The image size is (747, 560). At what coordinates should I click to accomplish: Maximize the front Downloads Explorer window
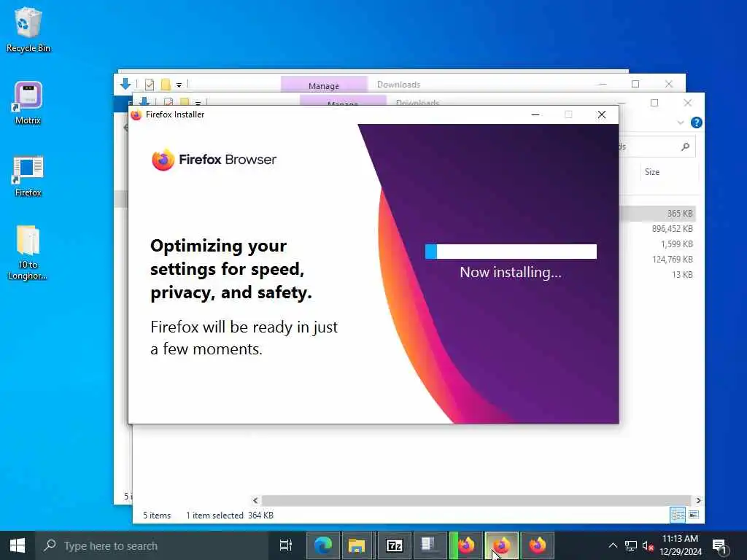coord(654,102)
